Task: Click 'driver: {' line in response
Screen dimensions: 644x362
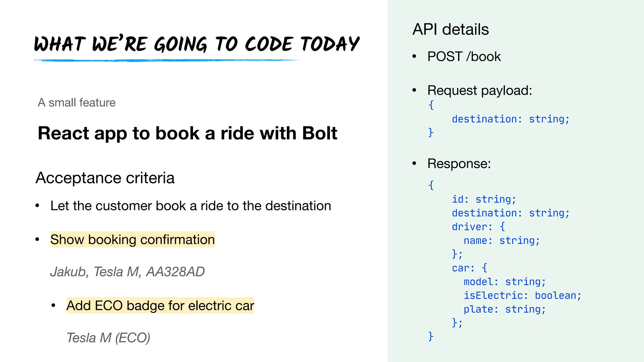Action: coord(478,227)
